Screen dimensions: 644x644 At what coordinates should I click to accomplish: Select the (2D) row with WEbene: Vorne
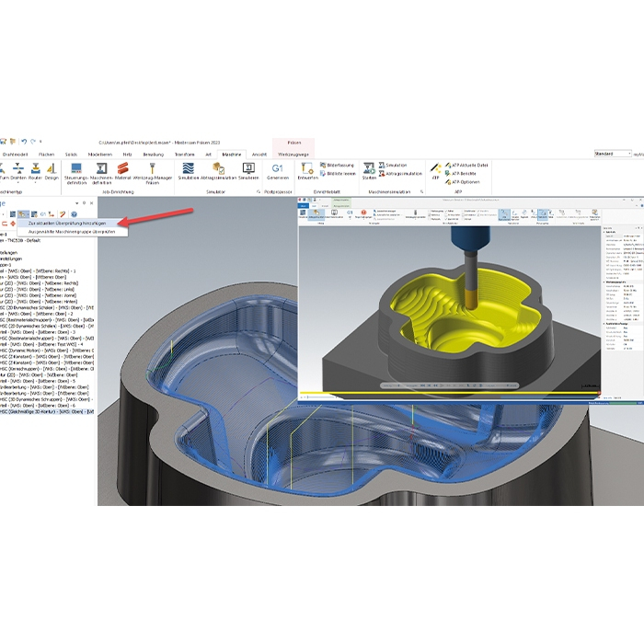39,295
